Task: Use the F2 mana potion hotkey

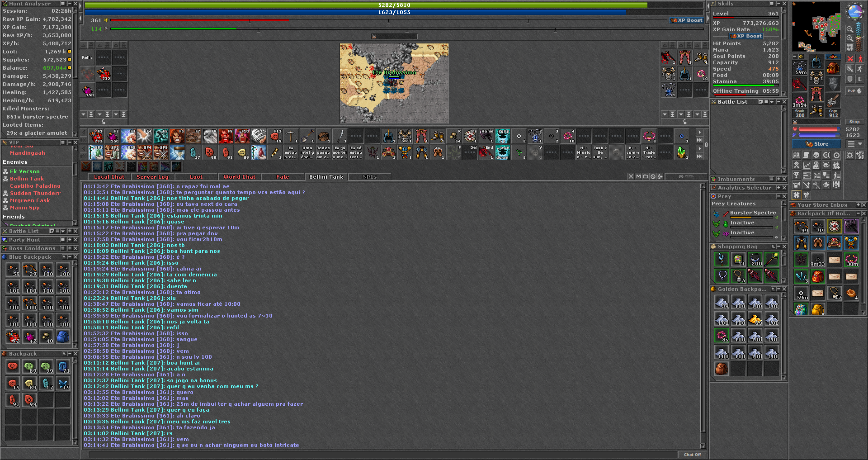Action: pos(112,136)
